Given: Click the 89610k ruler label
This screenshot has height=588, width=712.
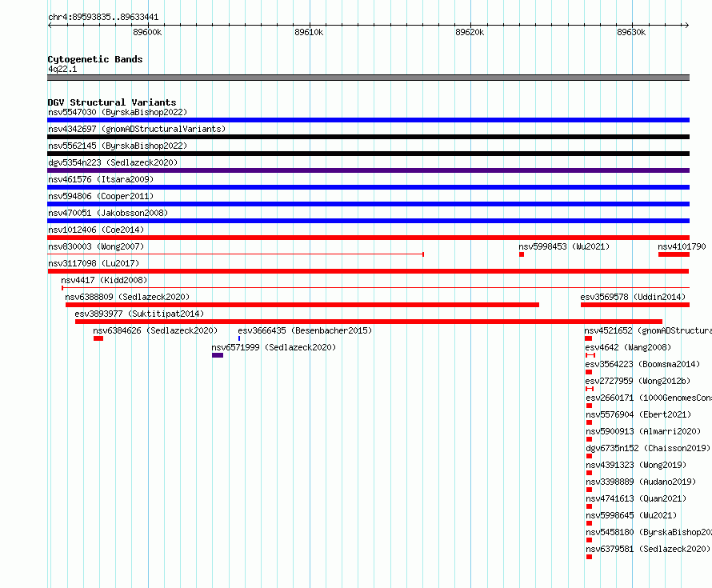Looking at the screenshot, I should coord(309,32).
